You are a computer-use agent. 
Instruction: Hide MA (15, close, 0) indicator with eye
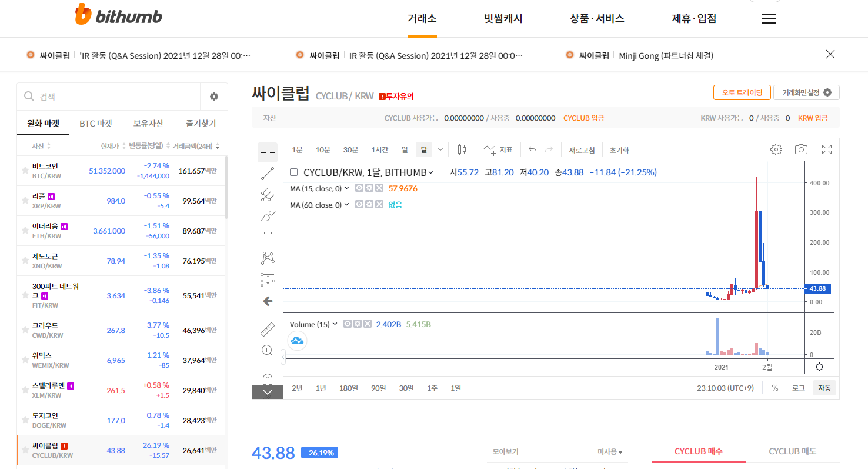(359, 188)
